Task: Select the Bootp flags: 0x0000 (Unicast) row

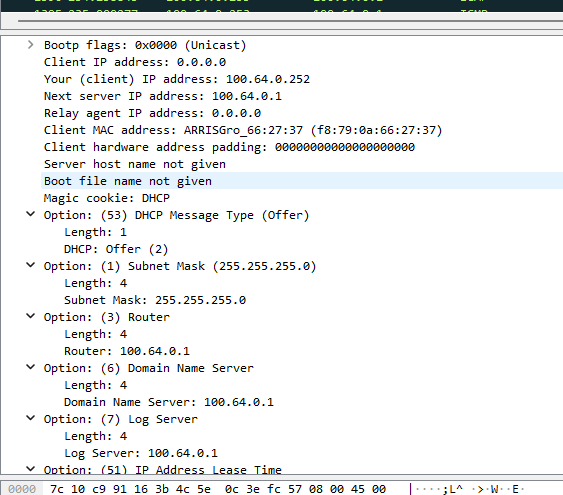Action: coord(145,45)
